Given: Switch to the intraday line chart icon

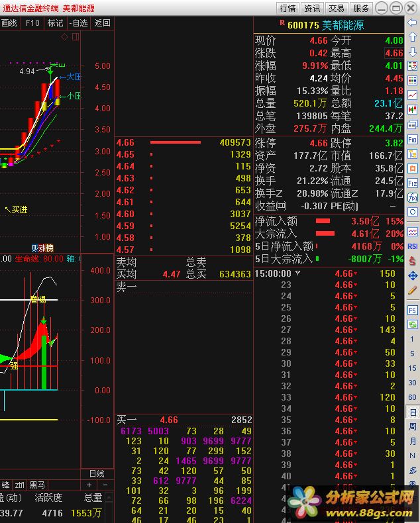Looking at the screenshot, I should pos(412,95).
